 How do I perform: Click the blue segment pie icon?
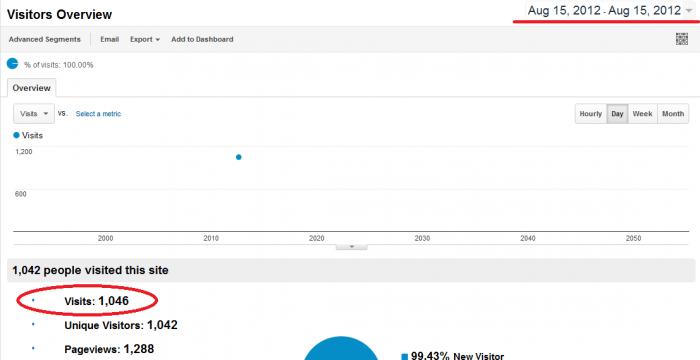(x=12, y=64)
